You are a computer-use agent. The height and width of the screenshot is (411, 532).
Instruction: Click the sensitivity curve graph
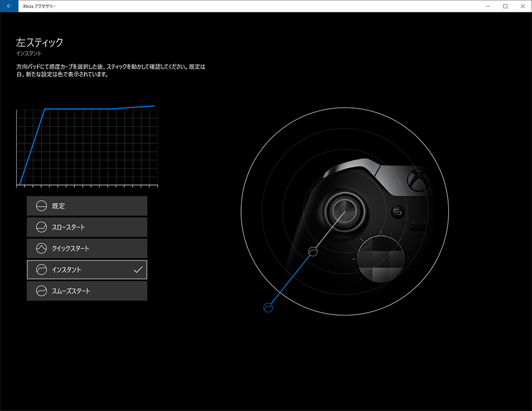(x=87, y=147)
